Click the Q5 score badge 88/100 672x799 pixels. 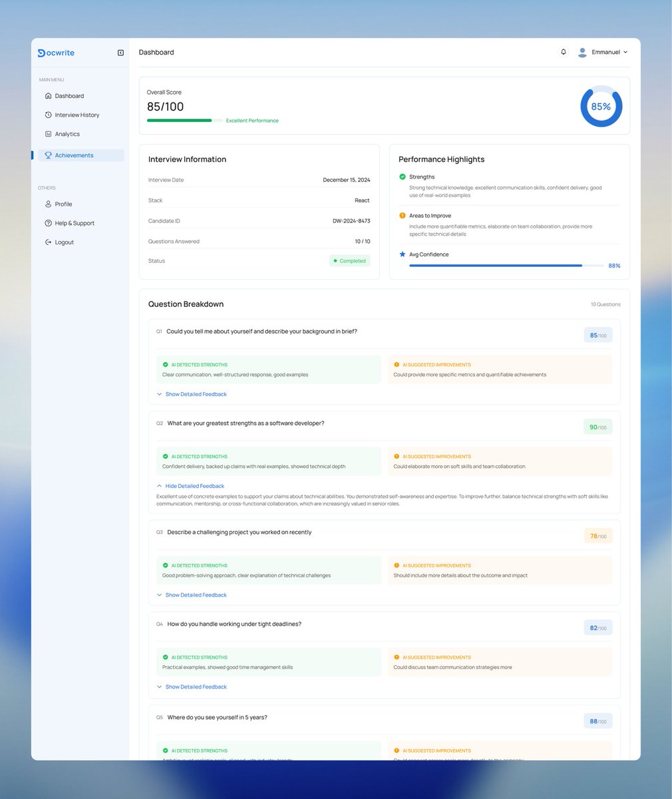pyautogui.click(x=598, y=721)
